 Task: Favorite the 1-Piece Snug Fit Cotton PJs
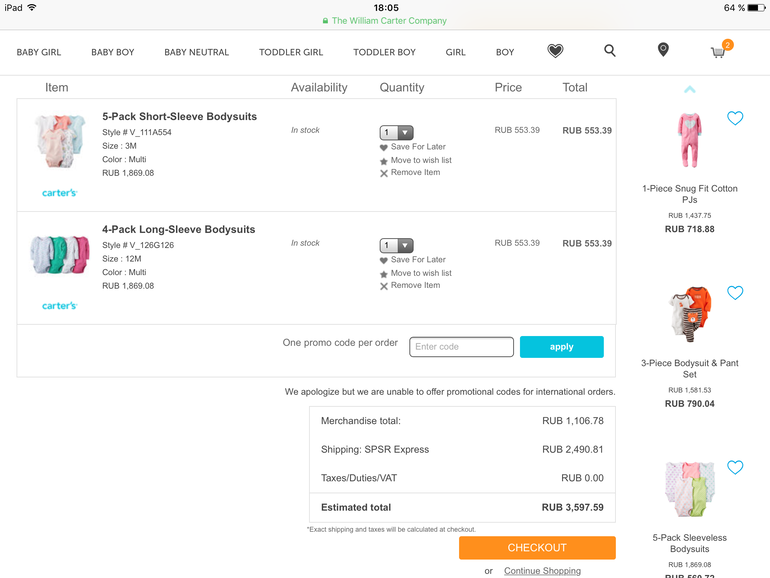pyautogui.click(x=735, y=119)
